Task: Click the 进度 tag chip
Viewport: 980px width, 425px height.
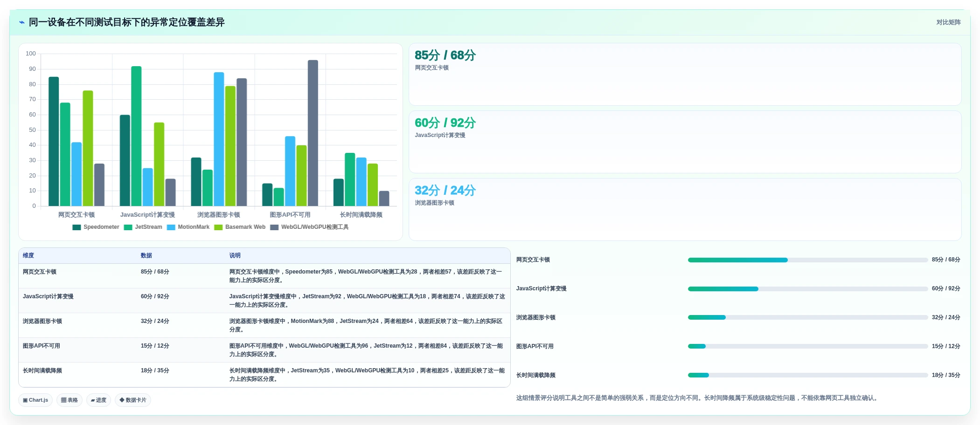Action: tap(98, 400)
